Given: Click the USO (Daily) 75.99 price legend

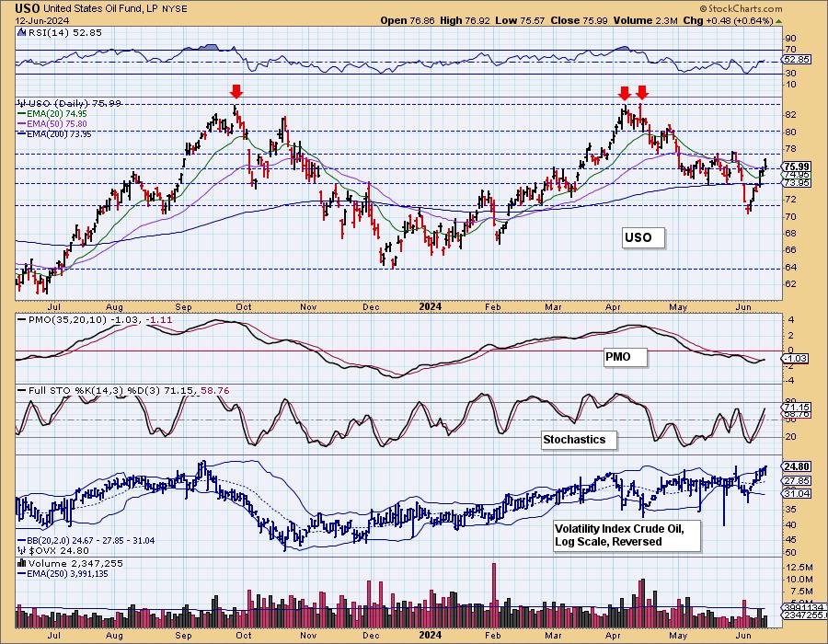Looking at the screenshot, I should tap(70, 103).
